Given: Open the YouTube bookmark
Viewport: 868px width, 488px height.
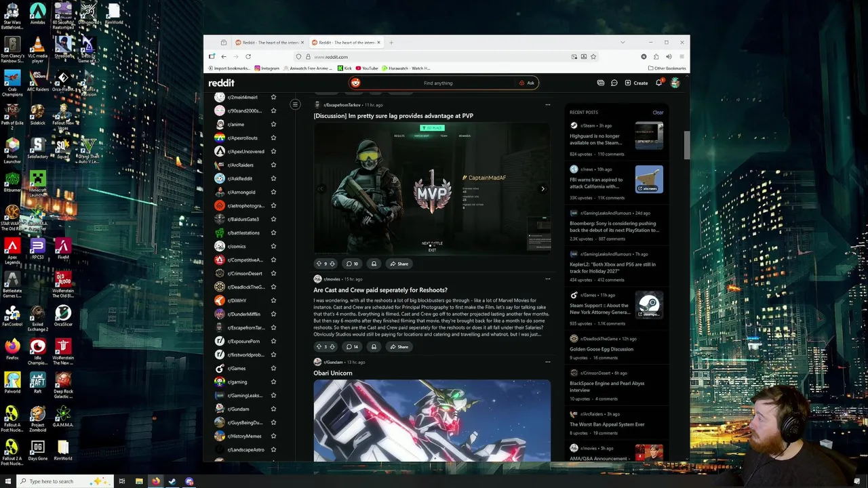Looking at the screenshot, I should 367,68.
